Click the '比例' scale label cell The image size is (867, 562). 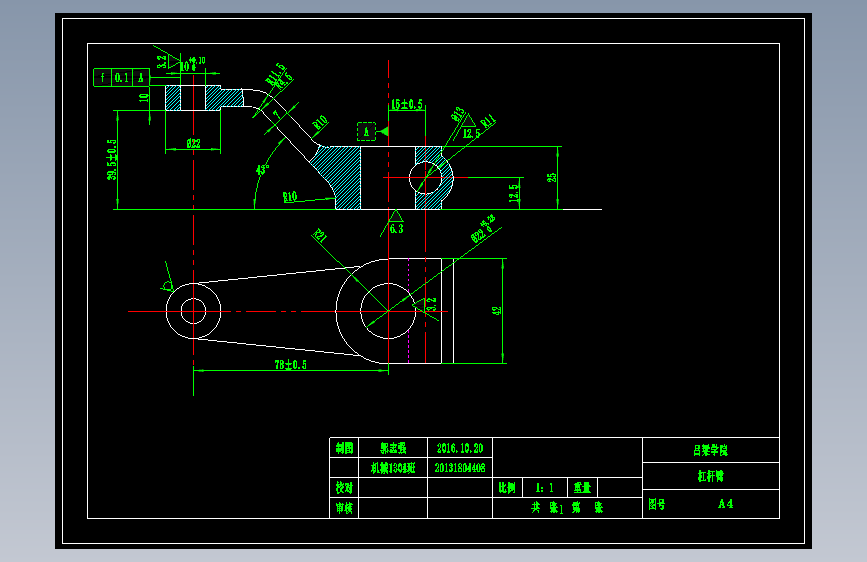pos(507,488)
